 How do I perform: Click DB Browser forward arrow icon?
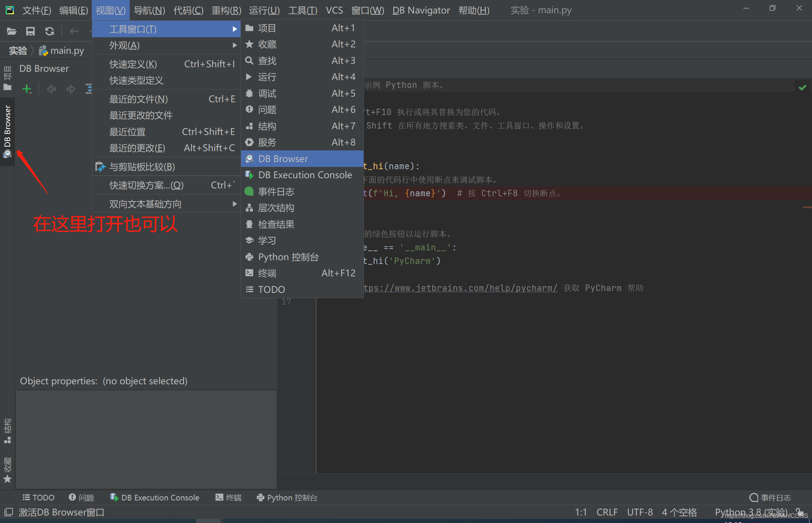click(71, 89)
